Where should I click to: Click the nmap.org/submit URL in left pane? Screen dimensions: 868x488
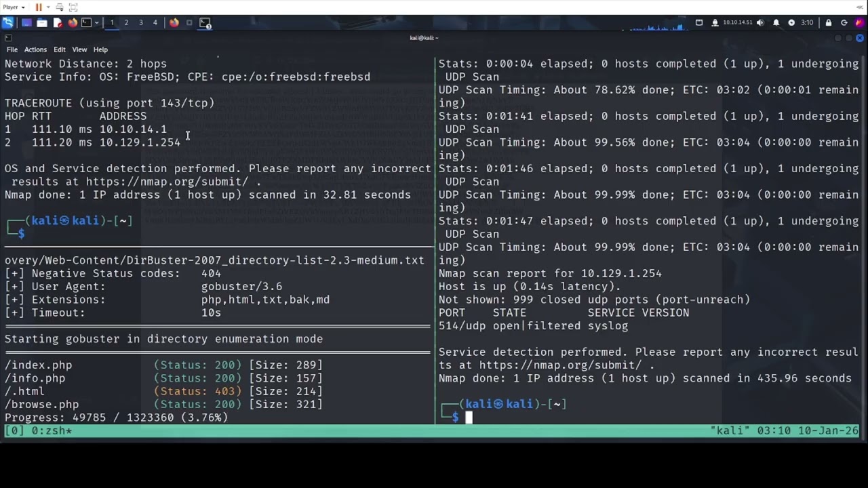(167, 182)
